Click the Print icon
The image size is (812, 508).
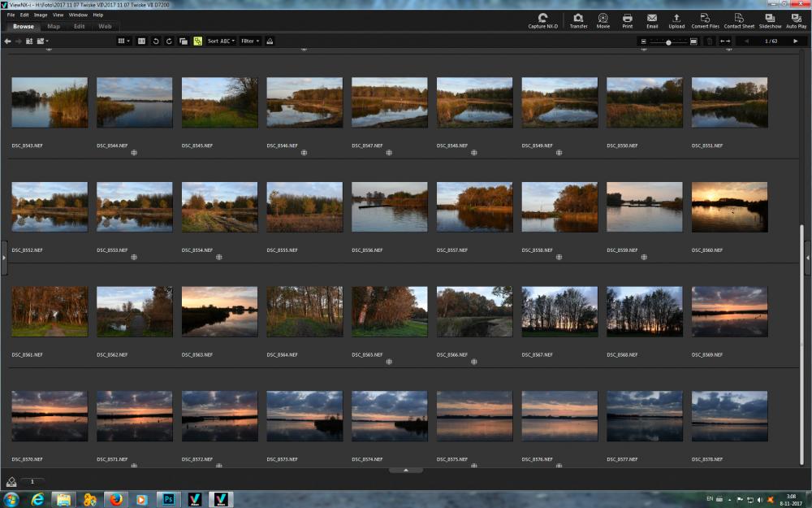pos(627,21)
